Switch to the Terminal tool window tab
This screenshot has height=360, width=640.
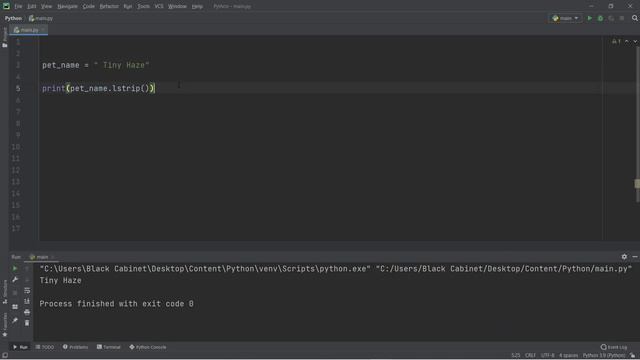[109, 347]
